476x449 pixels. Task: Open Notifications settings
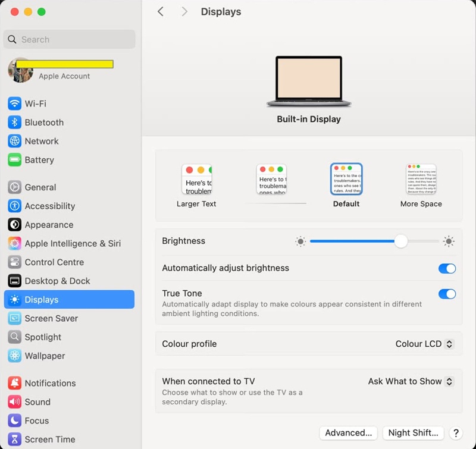pyautogui.click(x=69, y=383)
